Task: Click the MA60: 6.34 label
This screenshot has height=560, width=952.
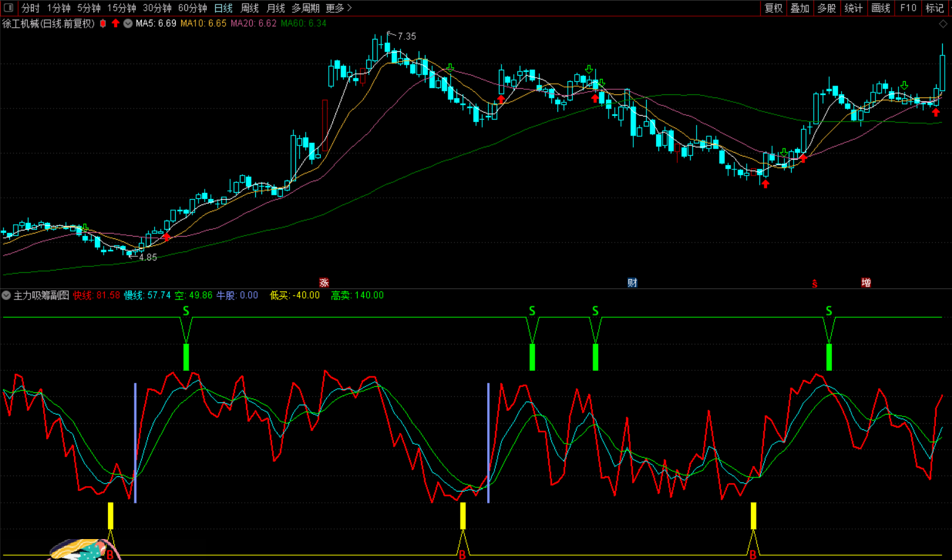Action: pos(303,23)
